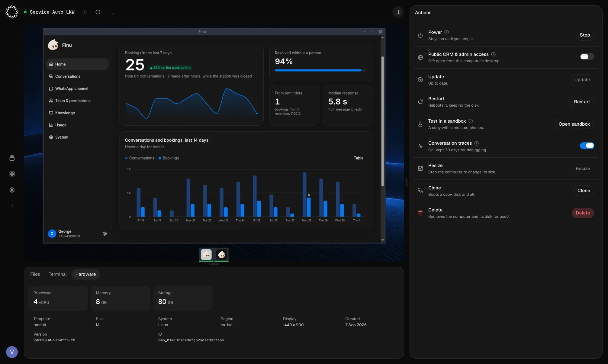The image size is (608, 364).
Task: Click the Clone button
Action: [584, 191]
